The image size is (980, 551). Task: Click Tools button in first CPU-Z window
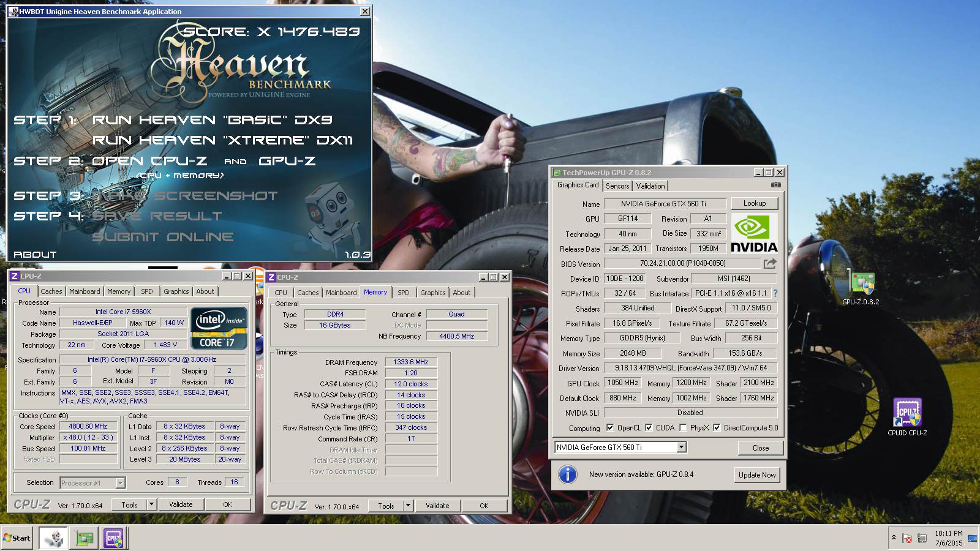point(129,504)
